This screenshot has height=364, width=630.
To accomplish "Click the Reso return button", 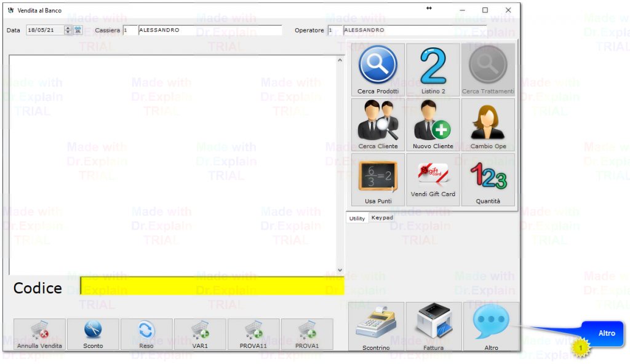I will pyautogui.click(x=146, y=334).
